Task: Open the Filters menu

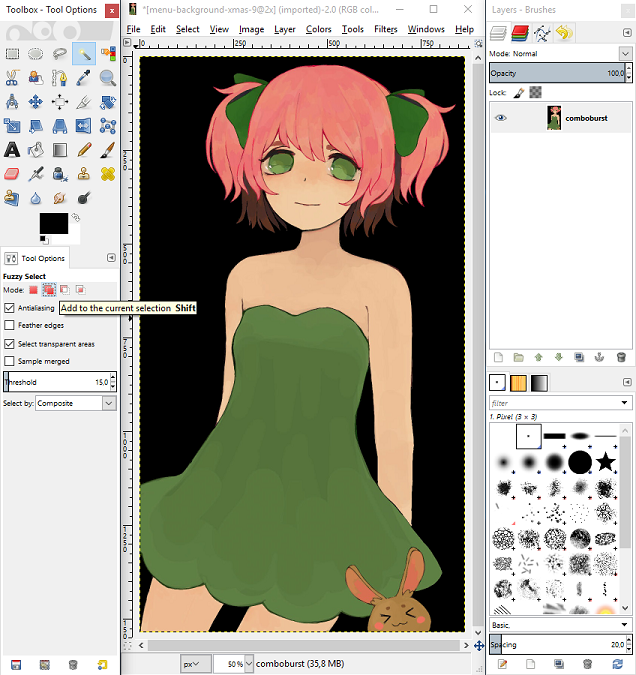Action: point(386,29)
